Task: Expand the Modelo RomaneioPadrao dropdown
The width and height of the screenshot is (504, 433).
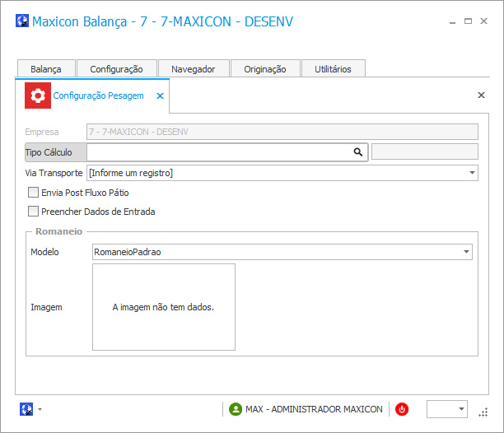Action: click(x=466, y=252)
